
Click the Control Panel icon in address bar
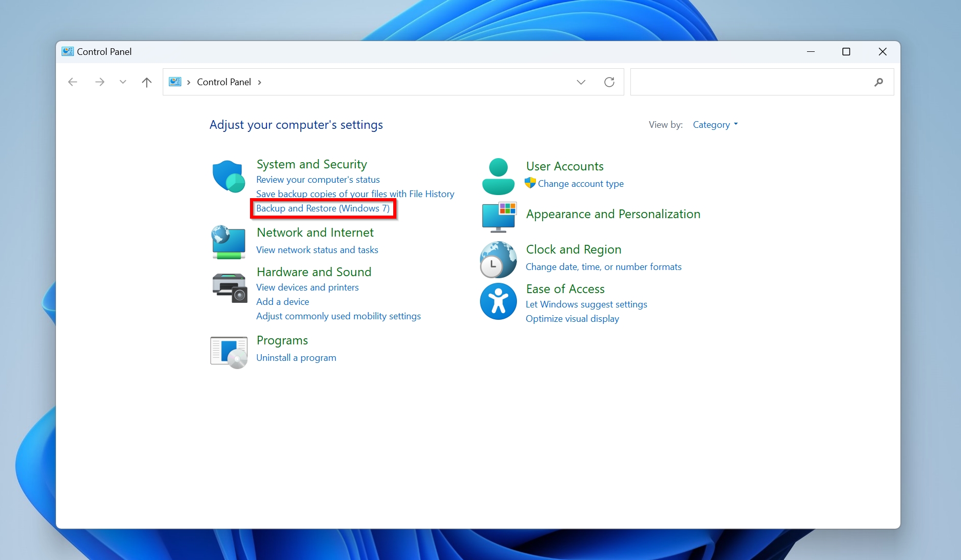point(175,82)
